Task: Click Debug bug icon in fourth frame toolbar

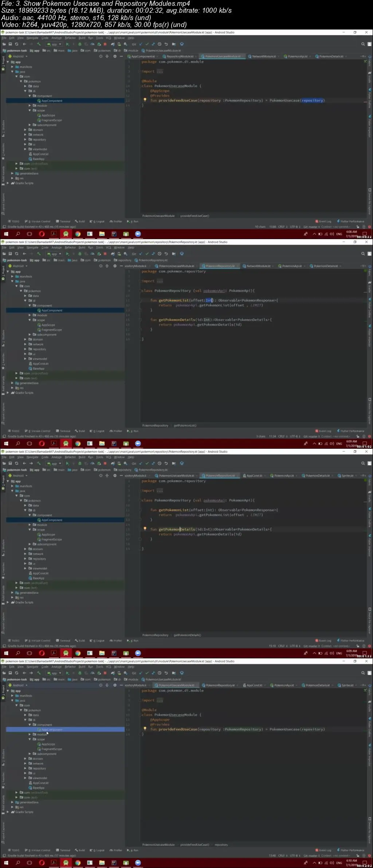Action: 79,673
